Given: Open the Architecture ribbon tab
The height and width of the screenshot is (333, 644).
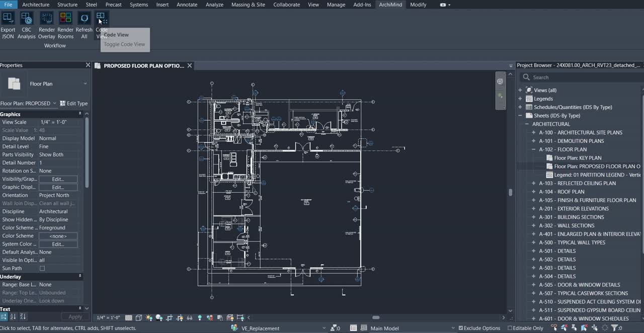Looking at the screenshot, I should (x=36, y=5).
